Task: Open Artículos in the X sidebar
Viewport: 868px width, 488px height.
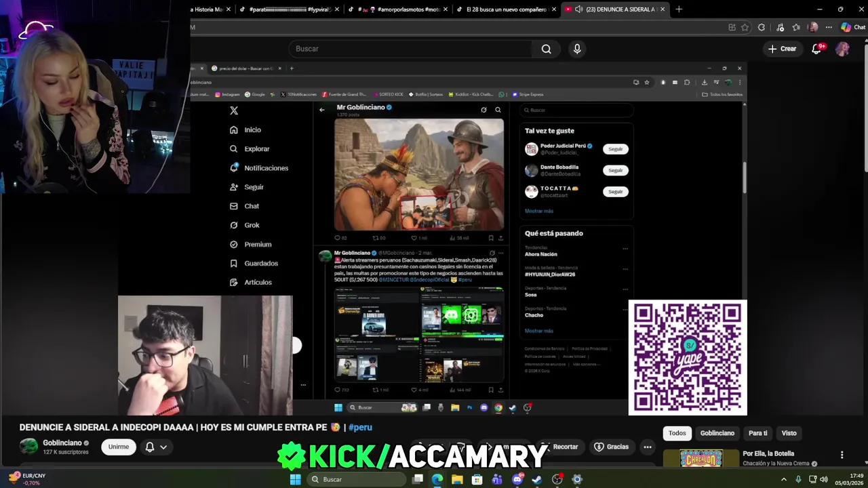Action: click(x=251, y=282)
